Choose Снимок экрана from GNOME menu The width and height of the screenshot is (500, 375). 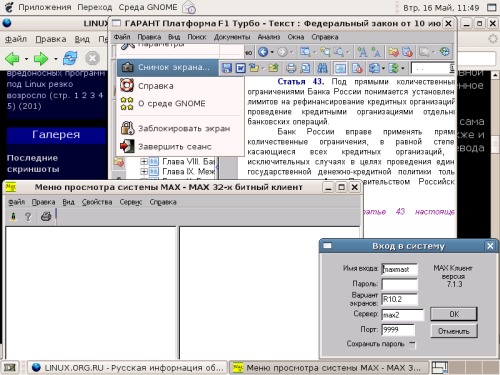point(168,67)
